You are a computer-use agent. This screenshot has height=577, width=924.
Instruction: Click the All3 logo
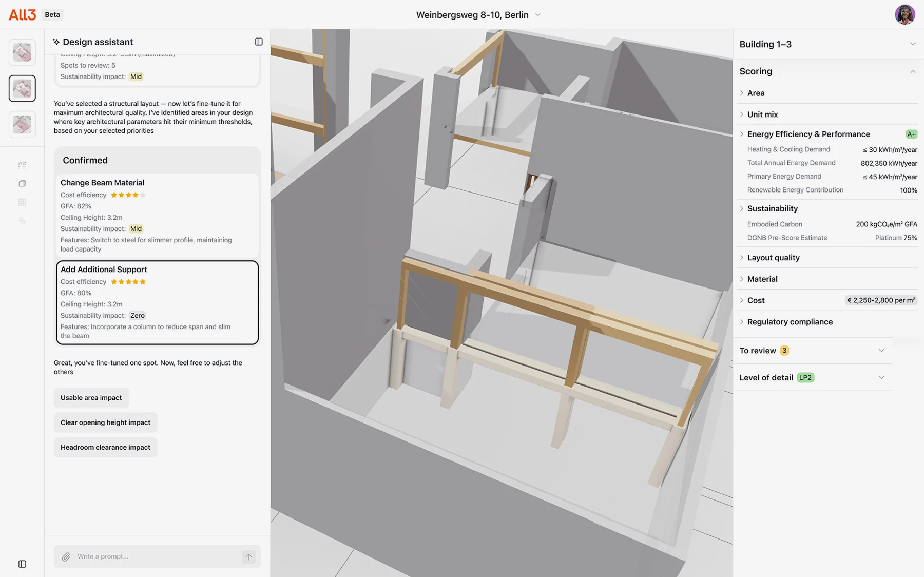[x=22, y=14]
